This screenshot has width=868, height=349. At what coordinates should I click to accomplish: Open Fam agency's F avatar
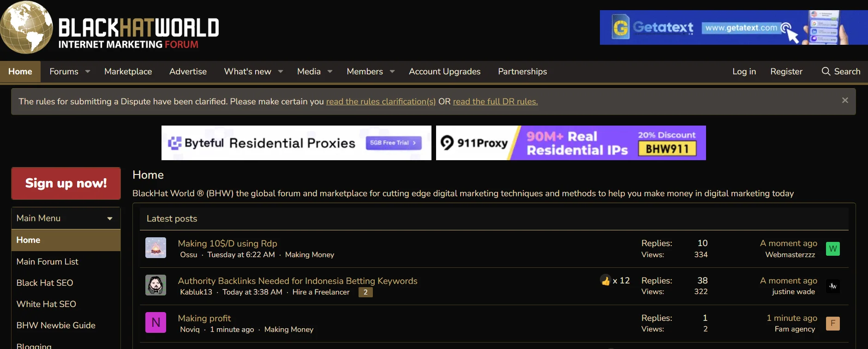pyautogui.click(x=833, y=324)
